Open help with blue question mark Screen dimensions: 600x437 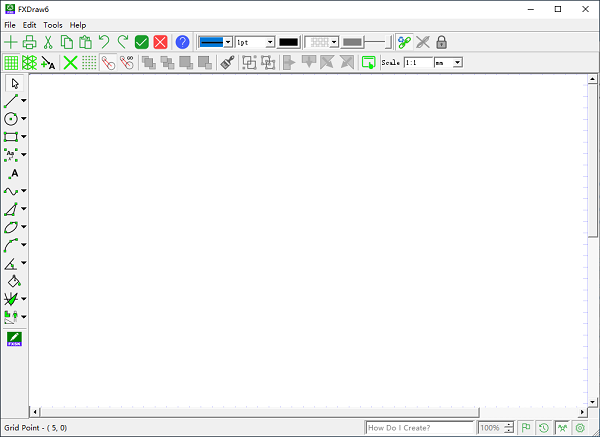(183, 42)
